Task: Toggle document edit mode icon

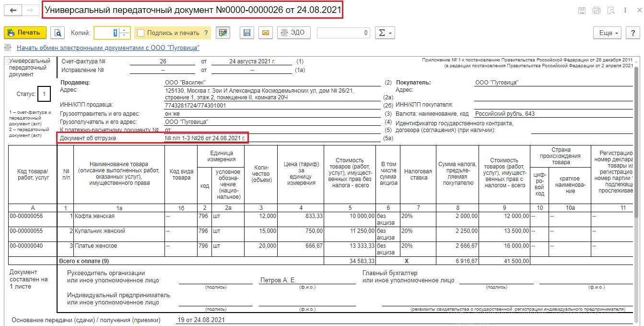Action: 222,33
